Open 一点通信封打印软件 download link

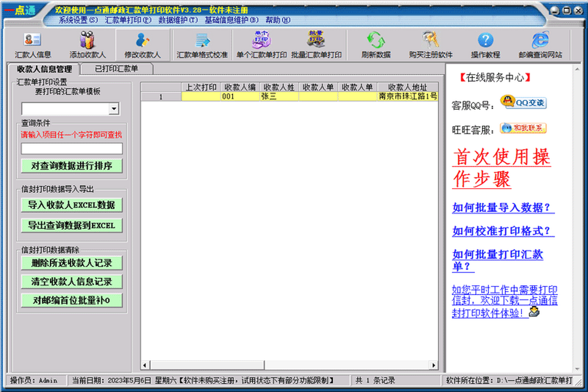[x=505, y=301]
